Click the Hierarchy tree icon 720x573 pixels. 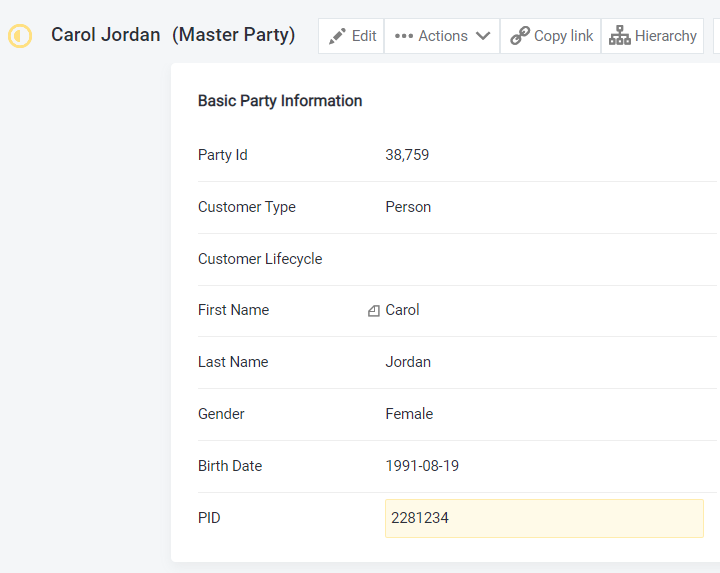click(x=620, y=36)
